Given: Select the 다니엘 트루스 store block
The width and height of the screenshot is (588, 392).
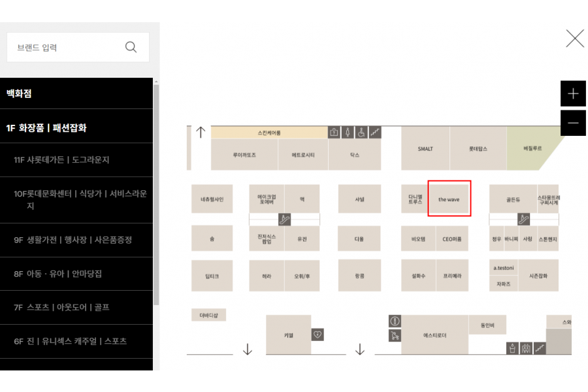Looking at the screenshot, I should 415,199.
